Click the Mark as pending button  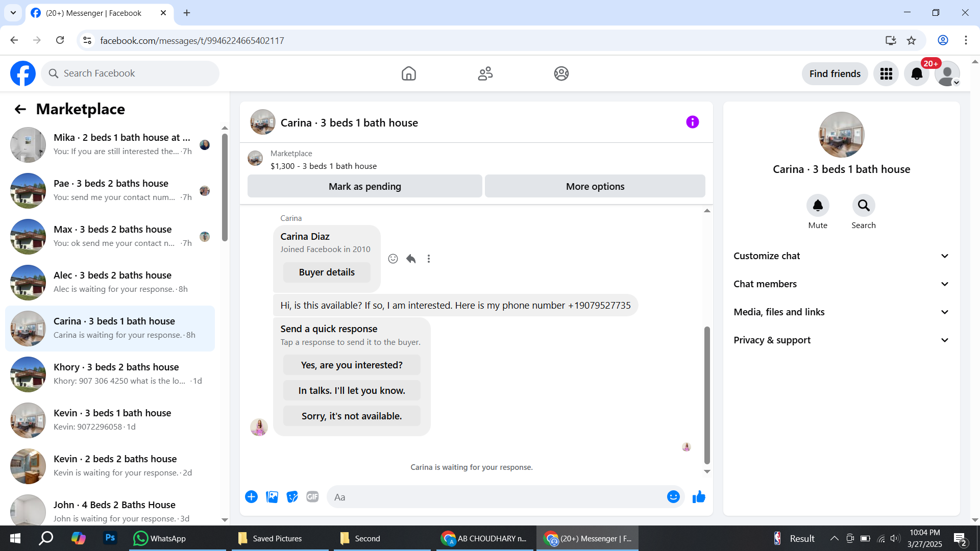click(365, 187)
